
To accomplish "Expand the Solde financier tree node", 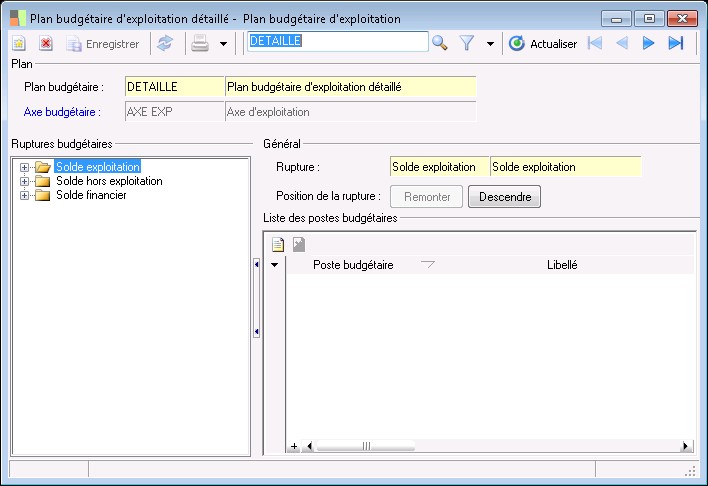I will point(24,196).
